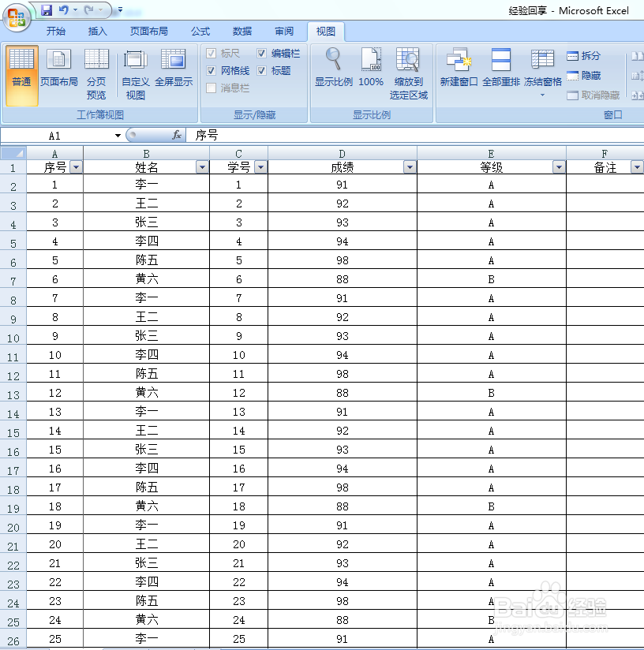The height and width of the screenshot is (650, 644).
Task: Switch to Page Layout view (页面布局)
Action: pos(59,69)
